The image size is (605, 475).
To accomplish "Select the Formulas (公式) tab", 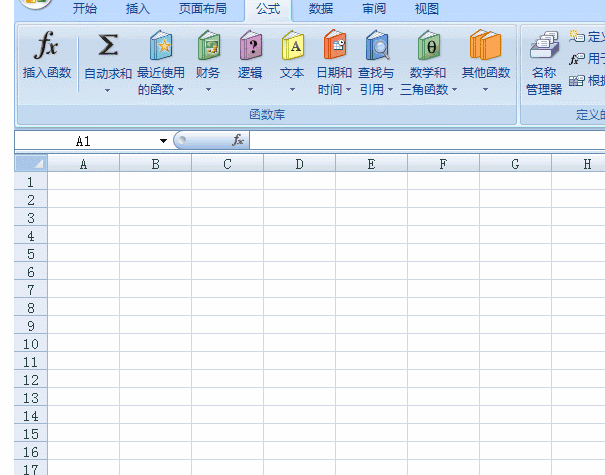I will coord(268,9).
